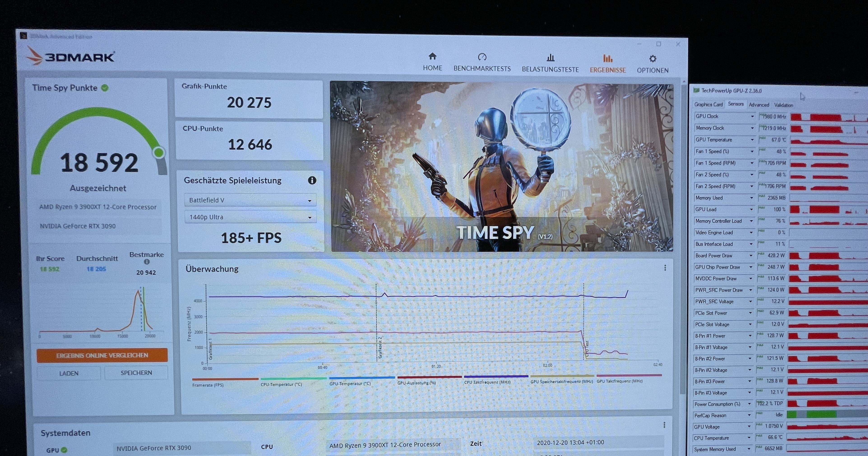Switch to the Graphics Card tab in GPU-Z

click(708, 105)
